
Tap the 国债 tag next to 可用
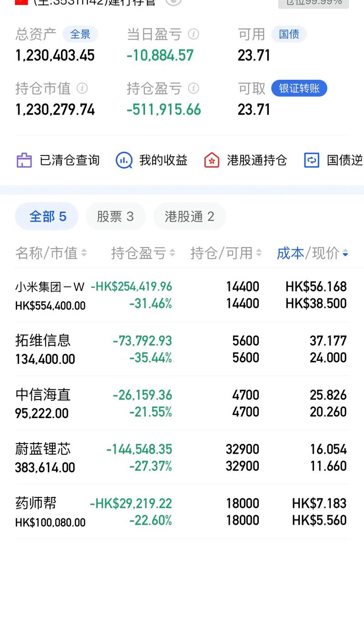(289, 34)
